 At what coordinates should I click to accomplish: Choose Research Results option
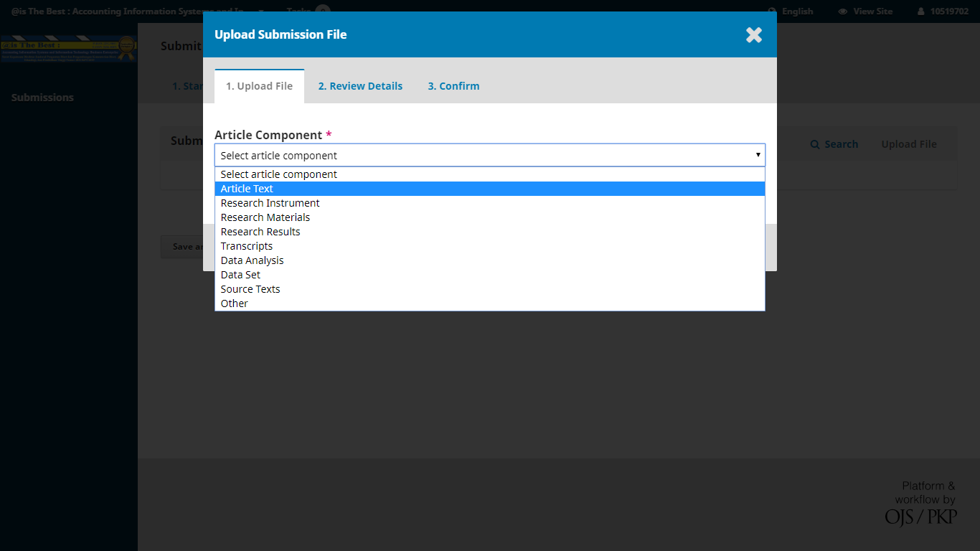click(x=490, y=232)
